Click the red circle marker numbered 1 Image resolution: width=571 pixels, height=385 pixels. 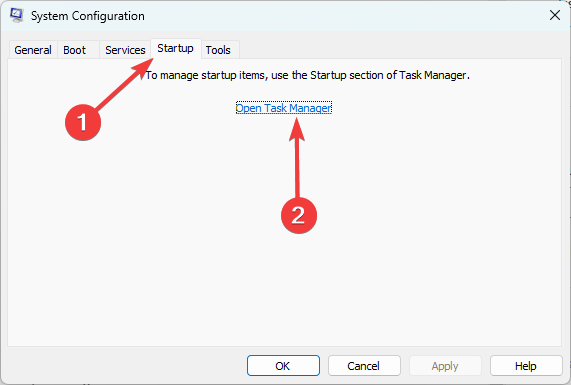[x=83, y=122]
